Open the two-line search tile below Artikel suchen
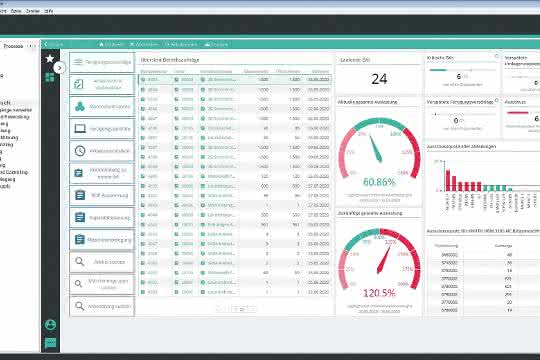The height and width of the screenshot is (360, 540). point(102,284)
